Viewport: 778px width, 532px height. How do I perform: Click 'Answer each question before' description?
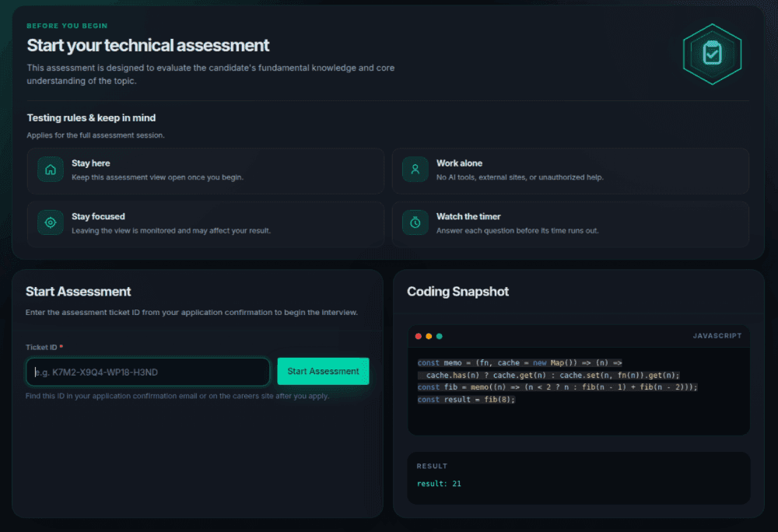point(517,230)
